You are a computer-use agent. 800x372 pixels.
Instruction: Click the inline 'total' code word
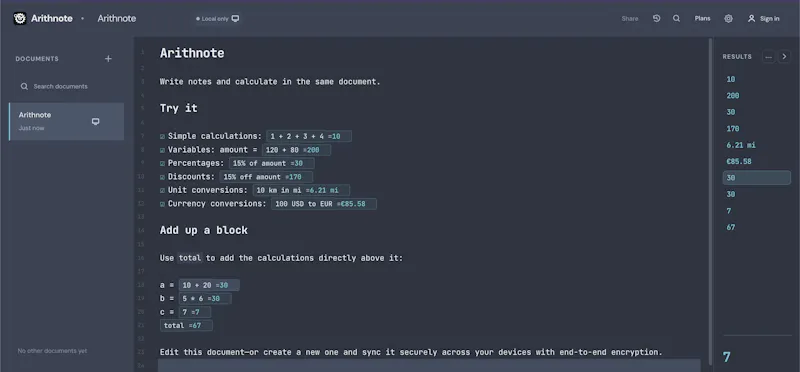click(x=190, y=258)
